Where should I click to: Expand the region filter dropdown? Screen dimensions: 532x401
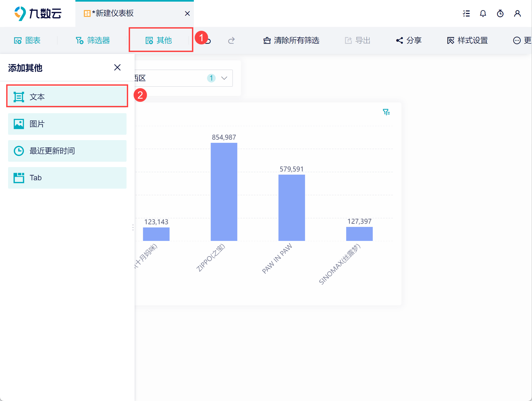tap(224, 78)
